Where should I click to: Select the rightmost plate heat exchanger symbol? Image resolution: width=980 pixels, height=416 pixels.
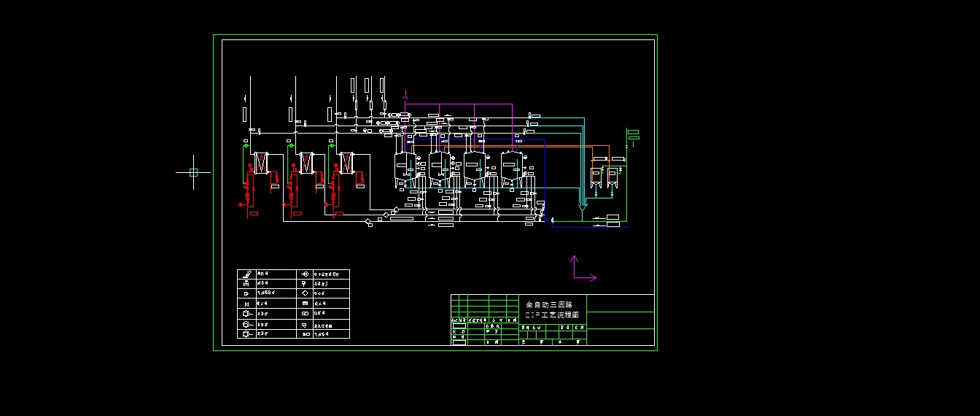click(346, 162)
